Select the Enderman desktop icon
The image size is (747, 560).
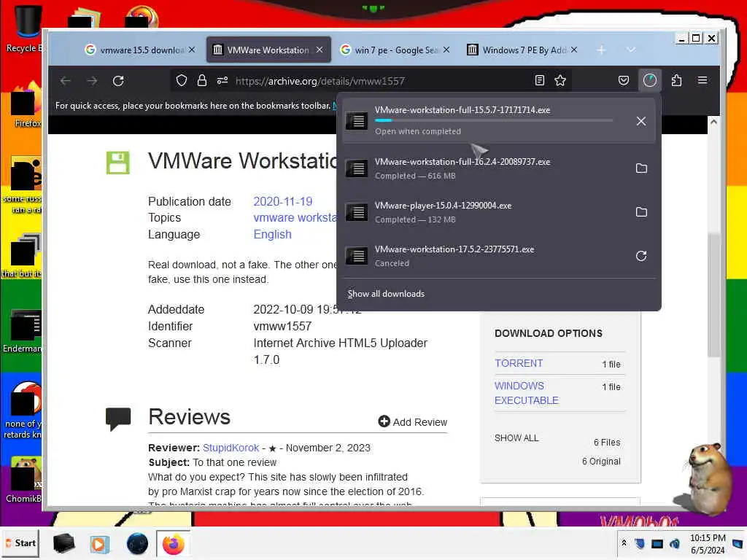(x=23, y=331)
